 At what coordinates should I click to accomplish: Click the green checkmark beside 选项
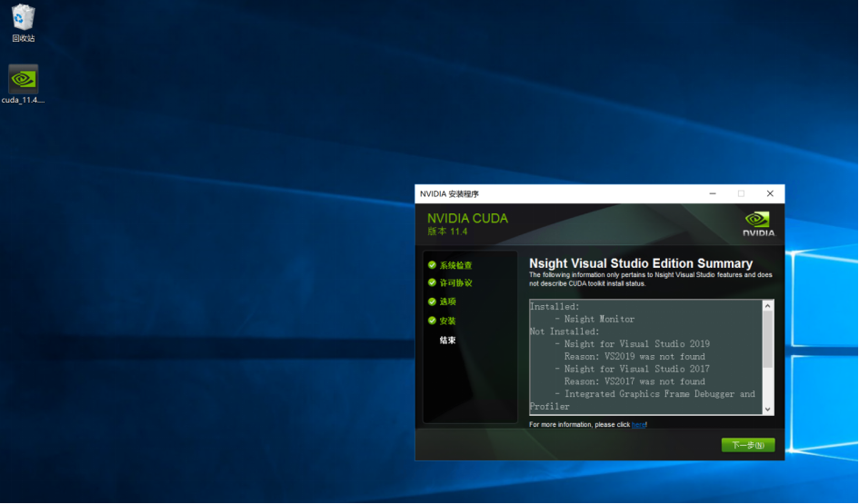click(x=432, y=301)
